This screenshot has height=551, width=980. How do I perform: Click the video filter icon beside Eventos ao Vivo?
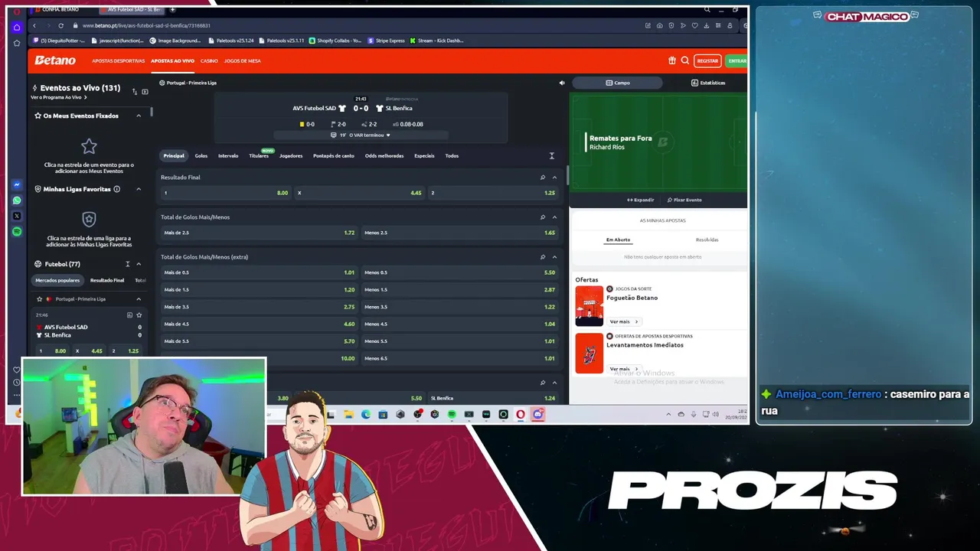click(x=145, y=92)
